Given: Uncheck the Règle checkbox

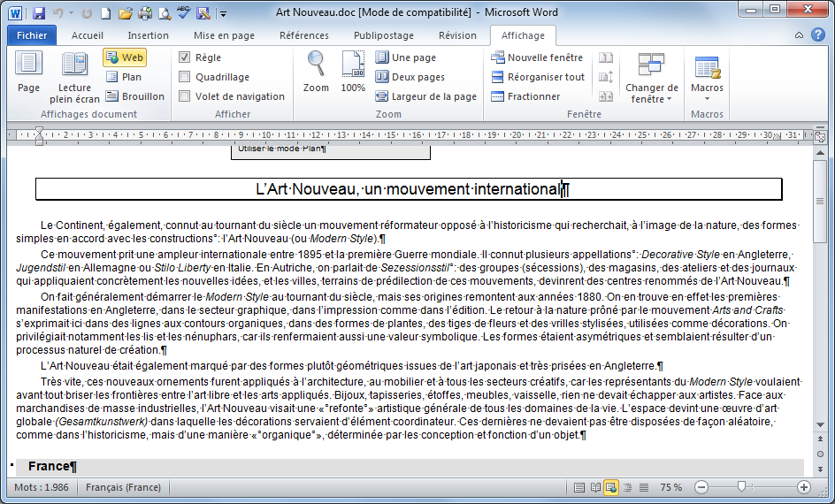Looking at the screenshot, I should pos(184,57).
